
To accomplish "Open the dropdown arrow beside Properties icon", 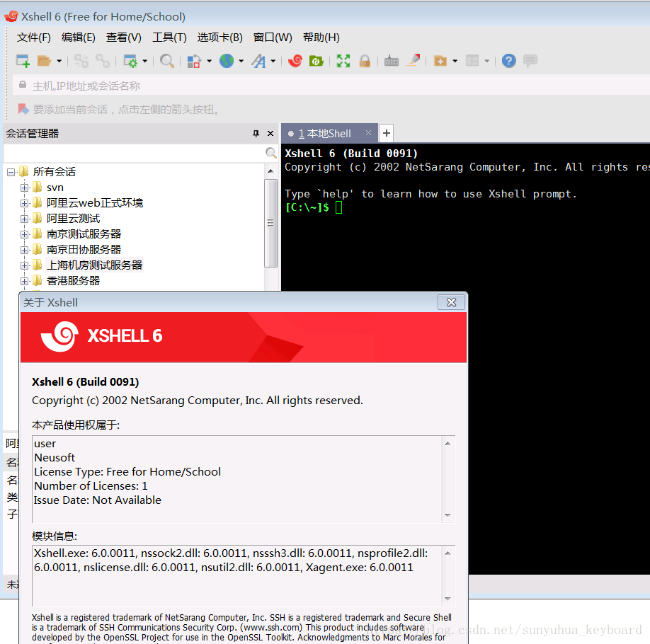I will coord(144,62).
